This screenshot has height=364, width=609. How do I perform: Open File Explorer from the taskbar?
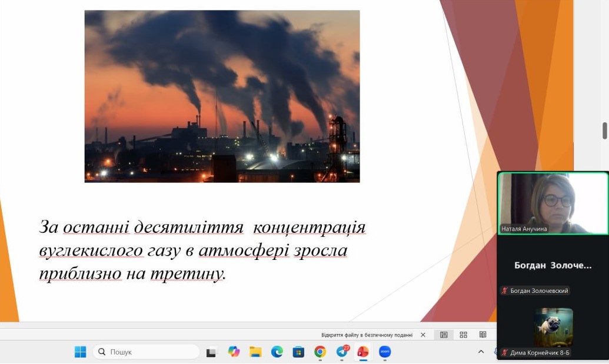tap(255, 352)
